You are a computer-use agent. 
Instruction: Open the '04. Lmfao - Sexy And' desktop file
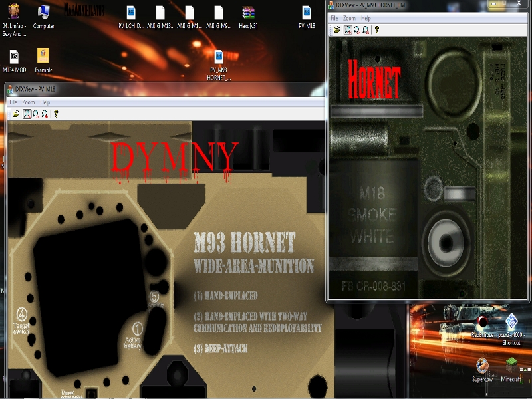click(x=14, y=20)
